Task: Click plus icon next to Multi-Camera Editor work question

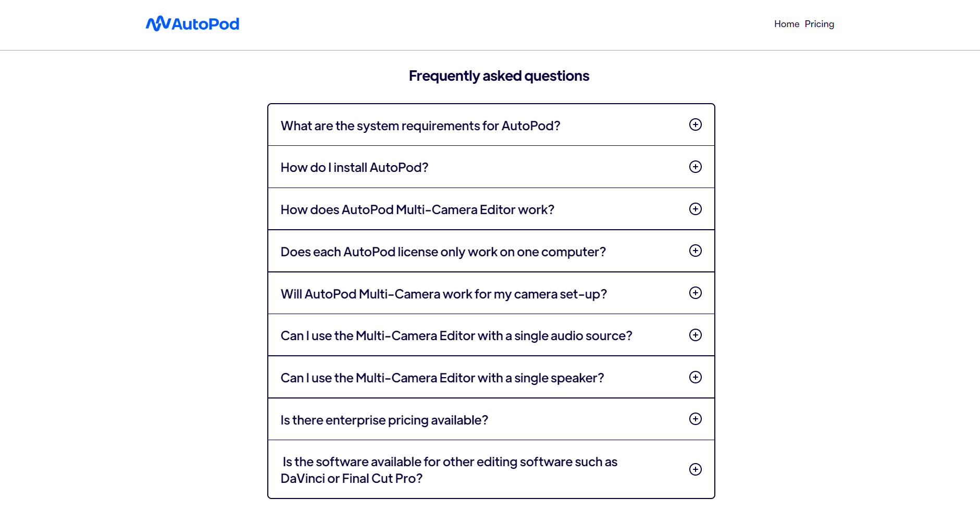Action: pyautogui.click(x=695, y=209)
